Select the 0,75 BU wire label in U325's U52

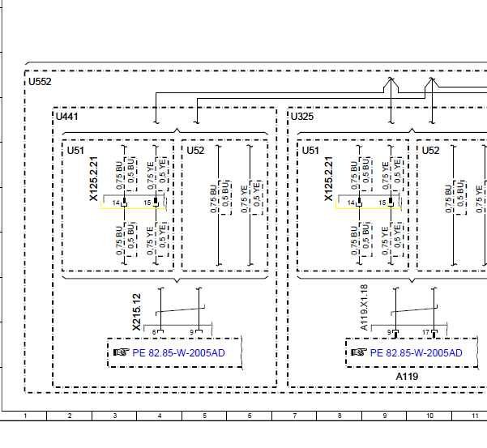[448, 199]
